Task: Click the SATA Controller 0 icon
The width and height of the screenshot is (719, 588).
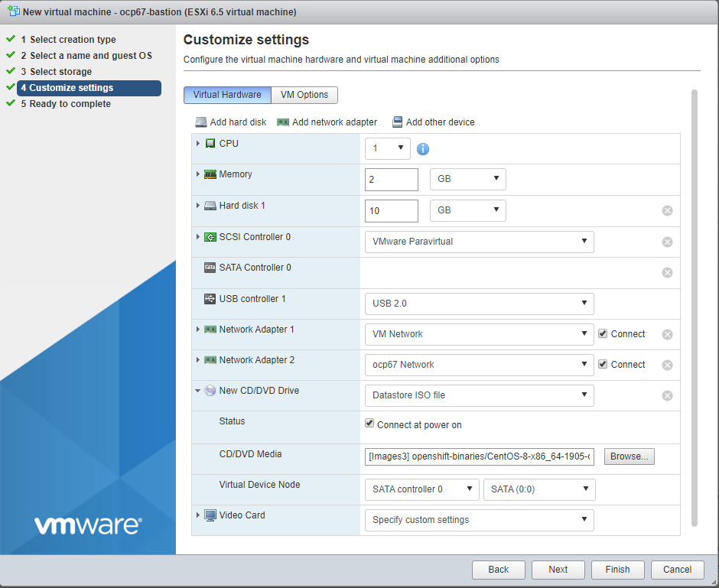Action: point(210,268)
